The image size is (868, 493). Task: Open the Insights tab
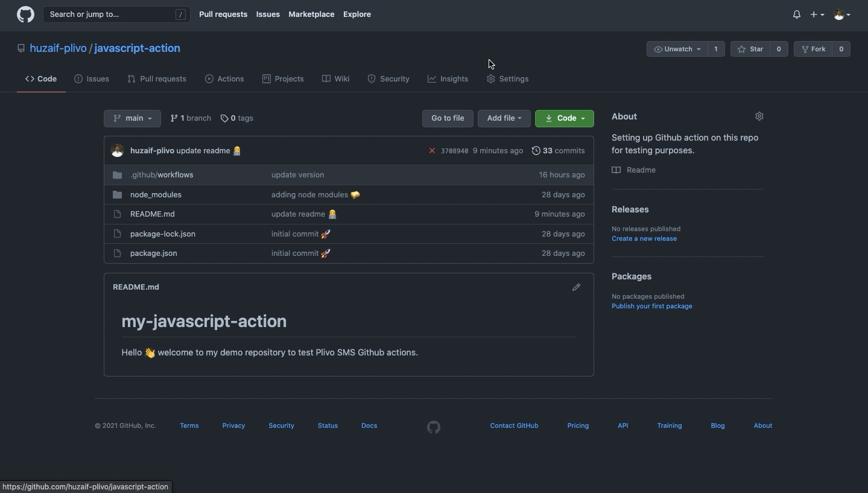(x=448, y=79)
